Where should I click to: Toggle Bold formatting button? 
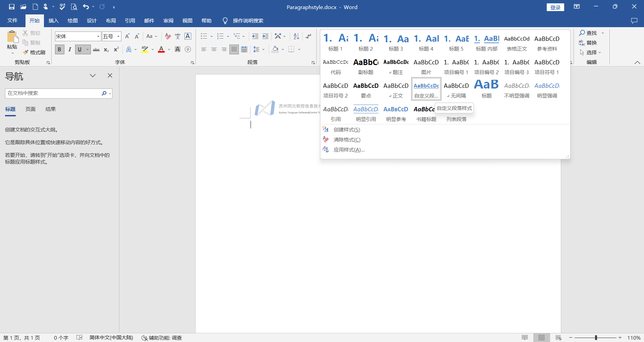(59, 50)
